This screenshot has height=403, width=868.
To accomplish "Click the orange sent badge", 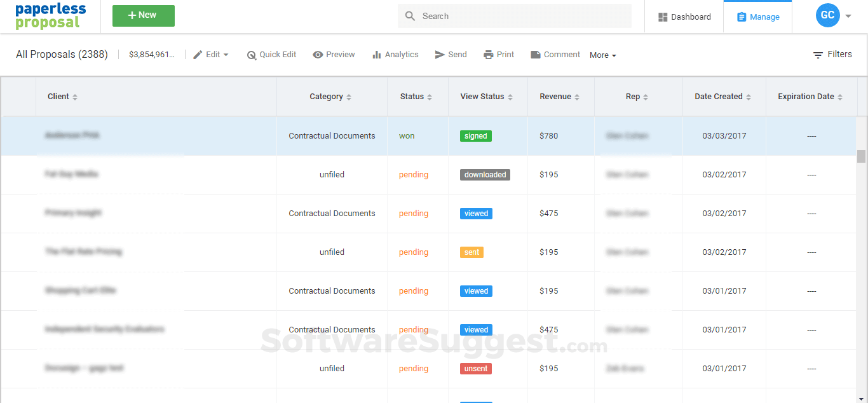I will 471,252.
